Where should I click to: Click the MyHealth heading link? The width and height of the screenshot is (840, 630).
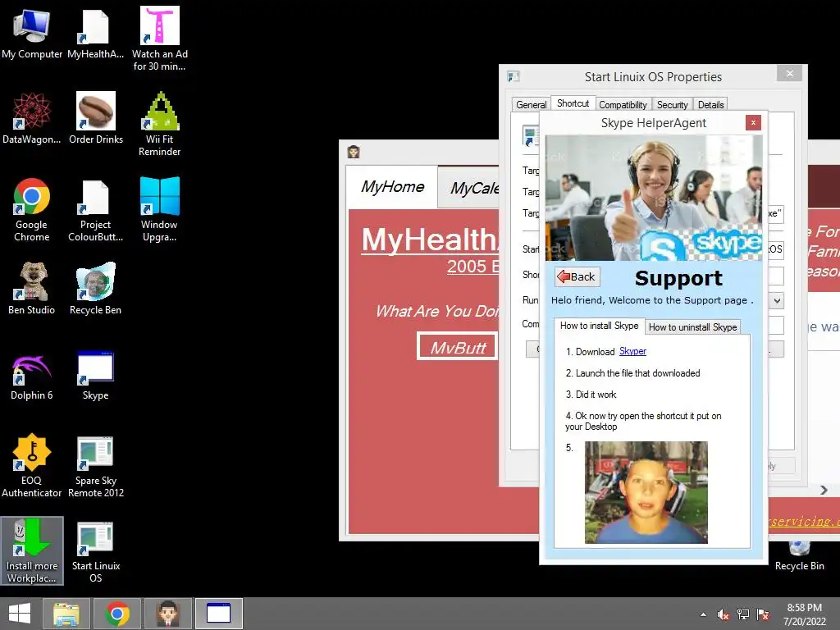click(x=430, y=240)
